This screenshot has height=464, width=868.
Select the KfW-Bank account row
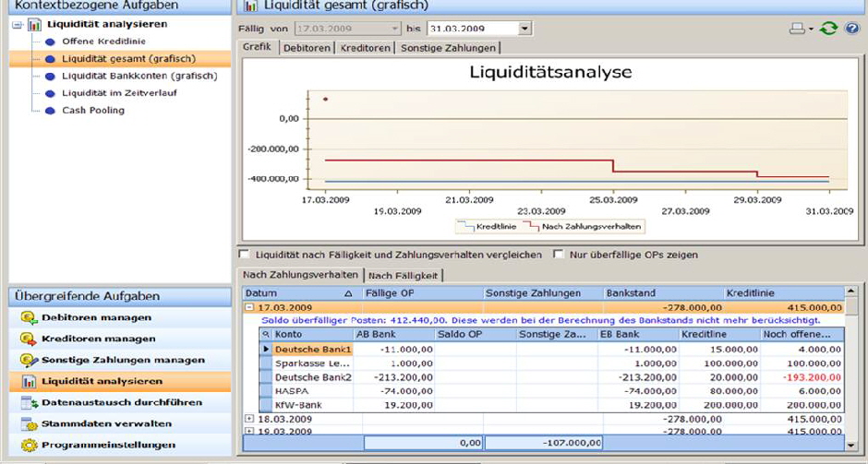pos(552,405)
